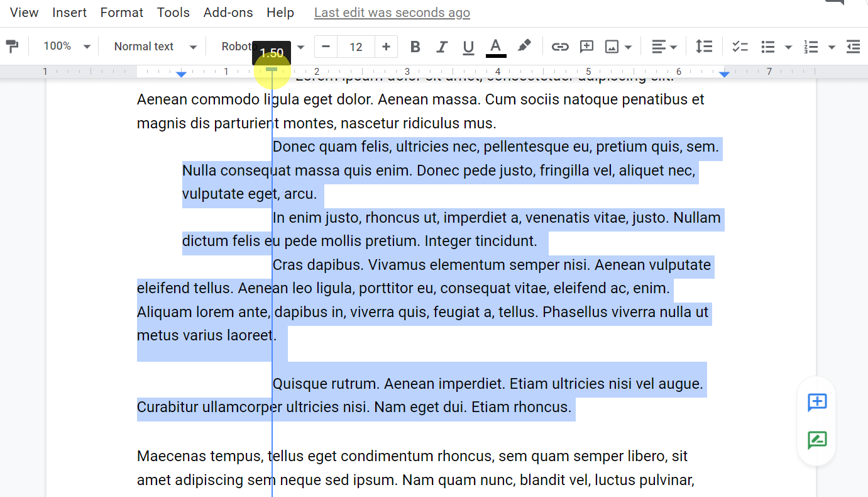The height and width of the screenshot is (497, 868).
Task: Open the Normal text style dropdown
Action: 155,47
